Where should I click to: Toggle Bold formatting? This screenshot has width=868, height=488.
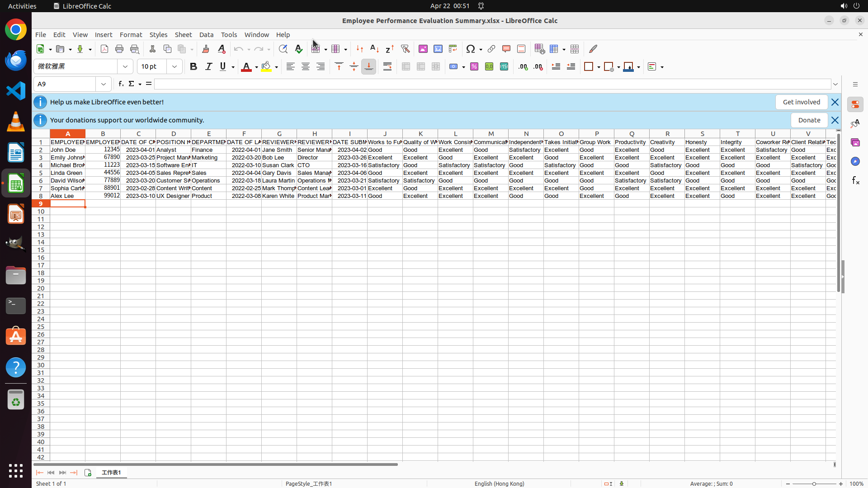(x=193, y=67)
